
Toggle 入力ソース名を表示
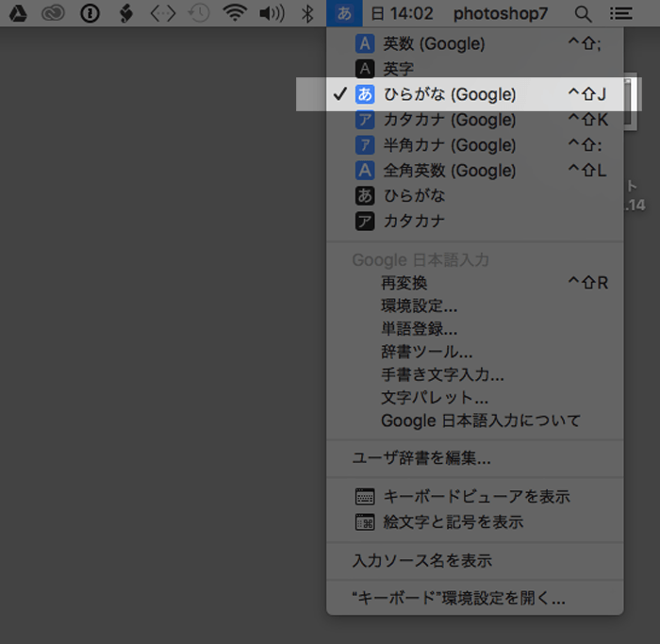tap(475, 561)
